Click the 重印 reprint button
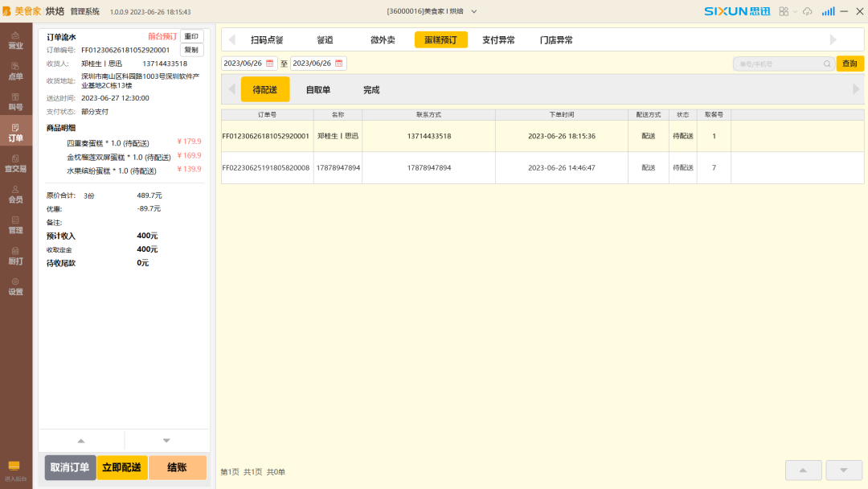Image resolution: width=868 pixels, height=489 pixels. tap(191, 36)
